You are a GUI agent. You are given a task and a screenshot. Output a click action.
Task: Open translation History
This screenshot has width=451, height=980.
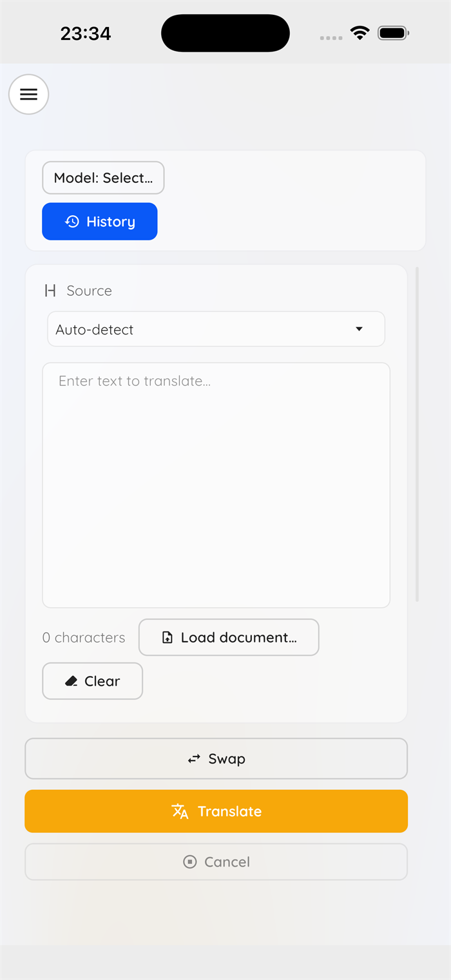[x=100, y=222]
